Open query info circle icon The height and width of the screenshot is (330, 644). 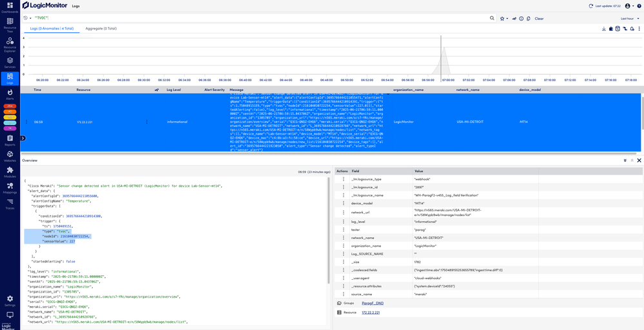point(522,19)
